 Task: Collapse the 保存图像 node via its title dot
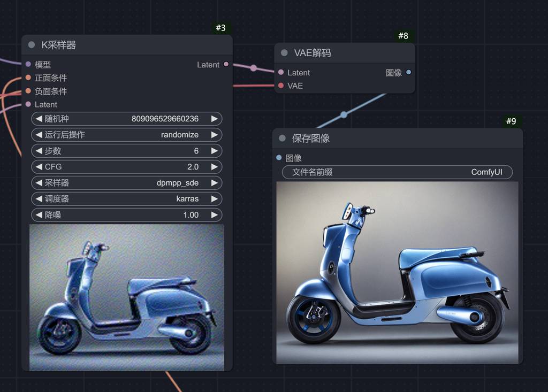point(282,139)
